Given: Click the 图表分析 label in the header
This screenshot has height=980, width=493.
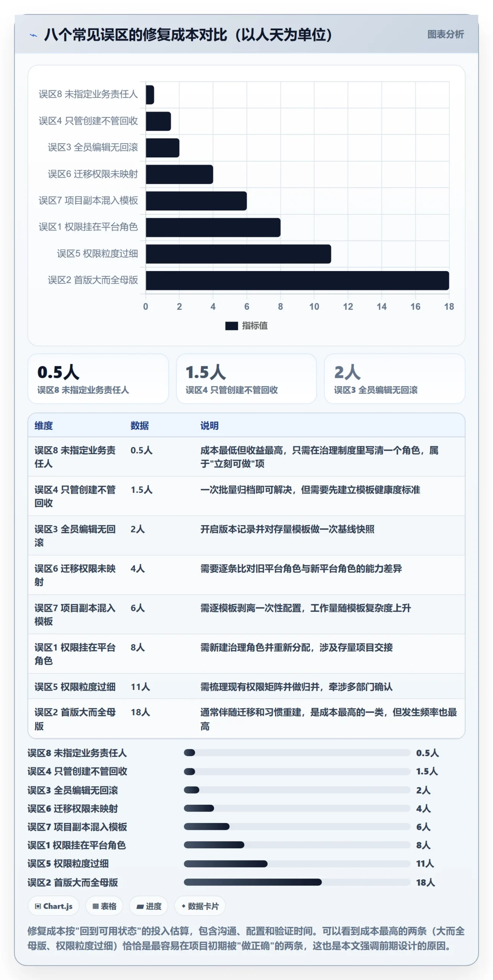Looking at the screenshot, I should coord(445,34).
